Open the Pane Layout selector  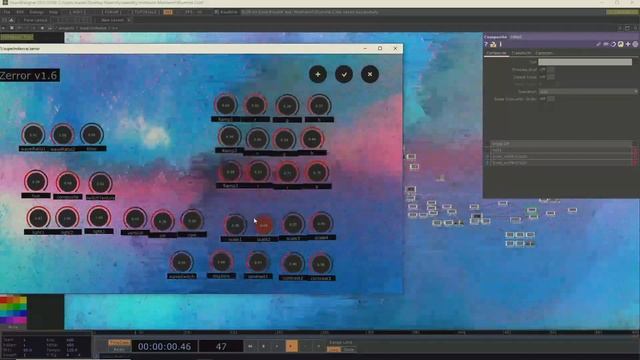pos(35,20)
